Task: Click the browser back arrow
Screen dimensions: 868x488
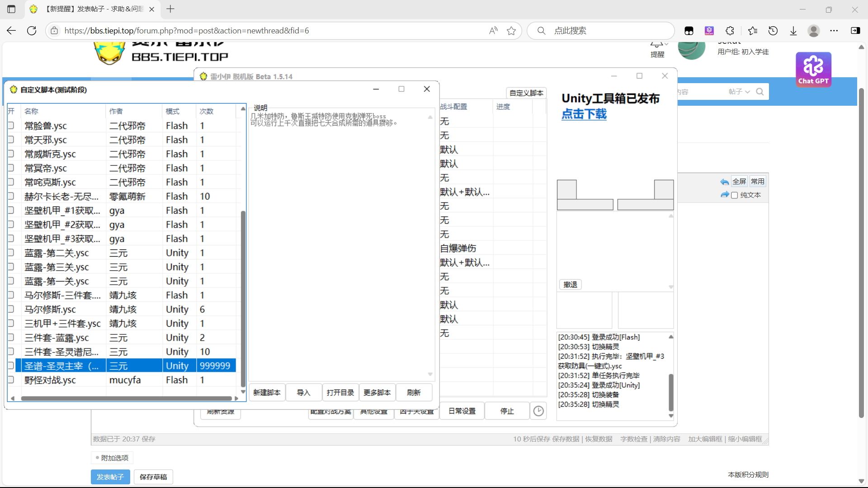Action: pyautogui.click(x=11, y=31)
